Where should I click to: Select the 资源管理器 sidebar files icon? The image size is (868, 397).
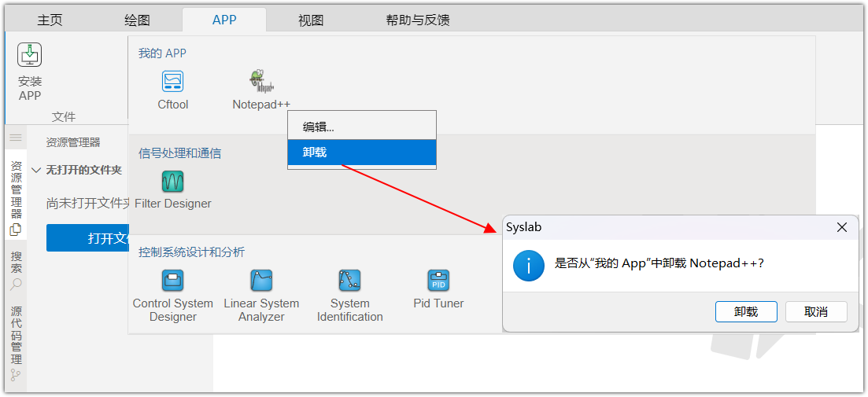(x=16, y=229)
